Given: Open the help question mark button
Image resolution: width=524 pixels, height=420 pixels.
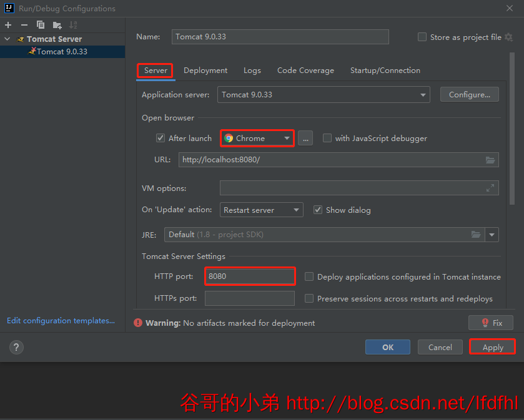Looking at the screenshot, I should 16,347.
